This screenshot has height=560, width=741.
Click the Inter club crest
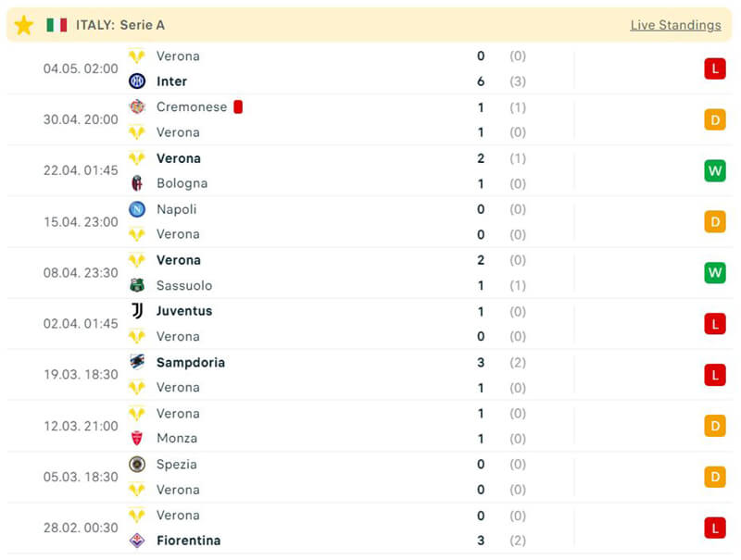[x=137, y=81]
